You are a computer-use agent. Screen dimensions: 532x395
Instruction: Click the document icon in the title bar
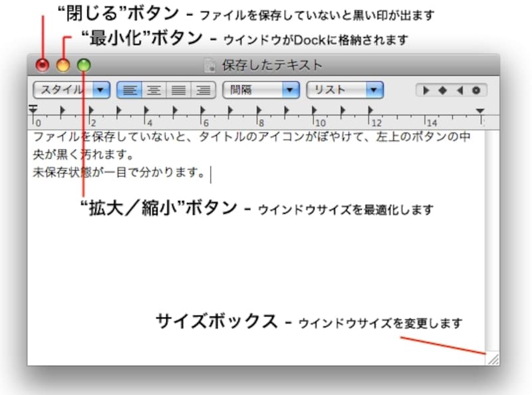(209, 65)
